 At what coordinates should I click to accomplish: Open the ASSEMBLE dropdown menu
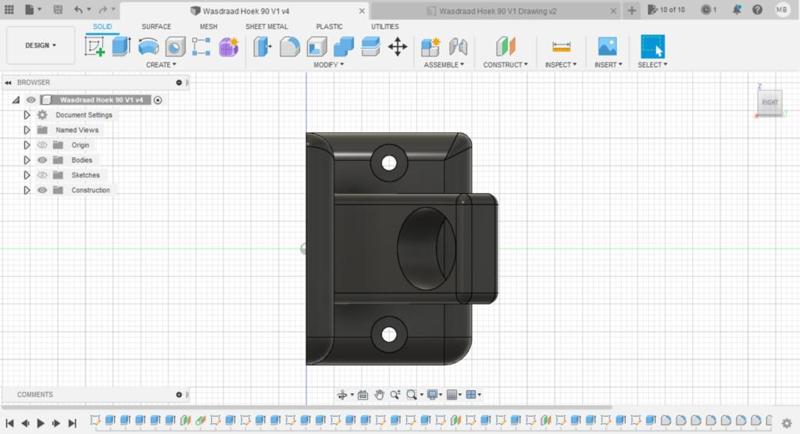coord(444,65)
